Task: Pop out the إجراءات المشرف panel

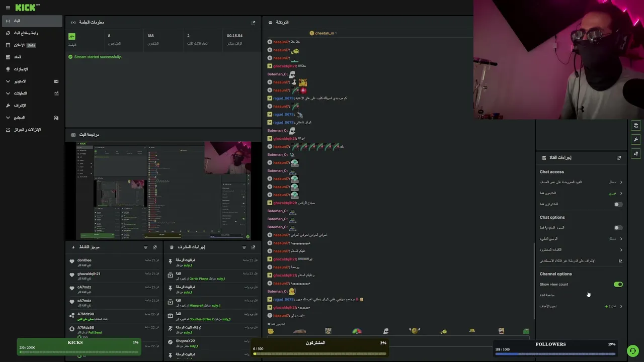Action: [x=253, y=247]
